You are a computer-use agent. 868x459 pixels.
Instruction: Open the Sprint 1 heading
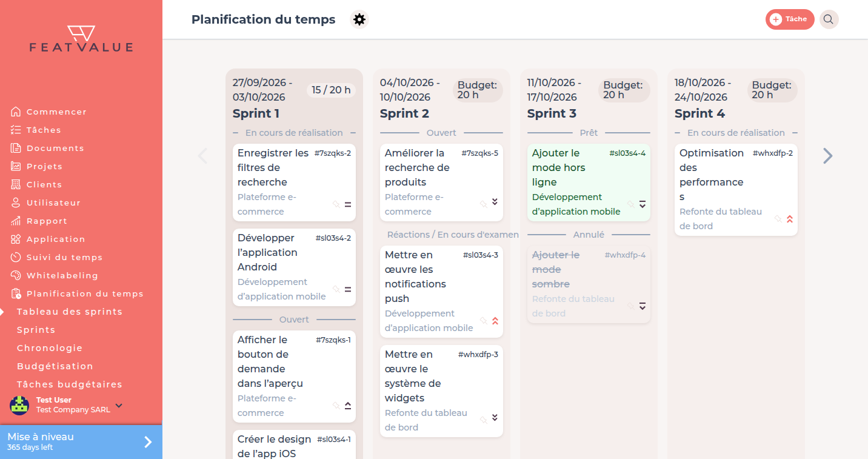(256, 113)
